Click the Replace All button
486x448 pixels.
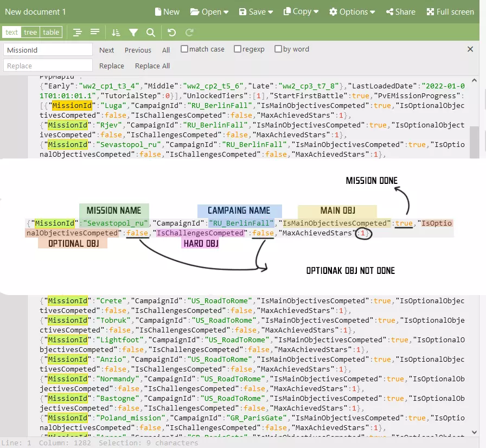pyautogui.click(x=152, y=66)
